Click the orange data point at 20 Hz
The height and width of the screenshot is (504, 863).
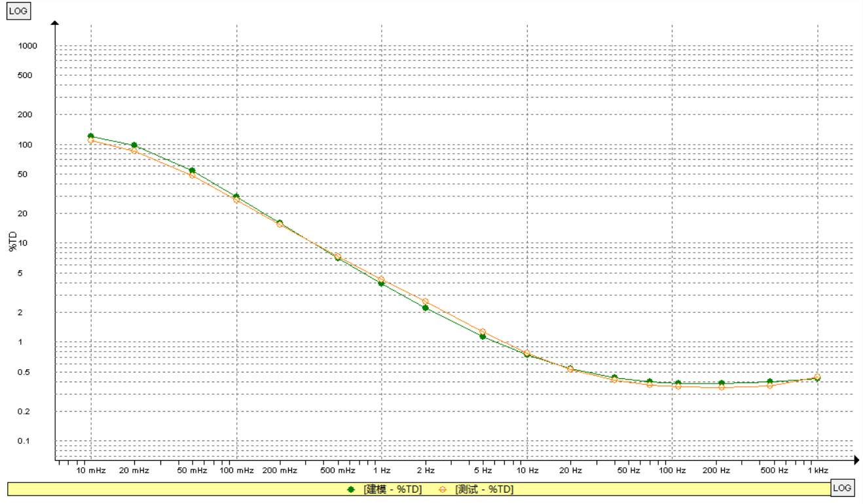coord(572,369)
